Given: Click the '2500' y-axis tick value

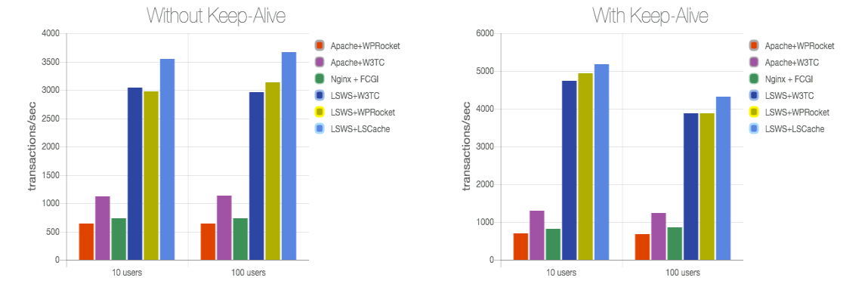Looking at the screenshot, I should coord(51,119).
